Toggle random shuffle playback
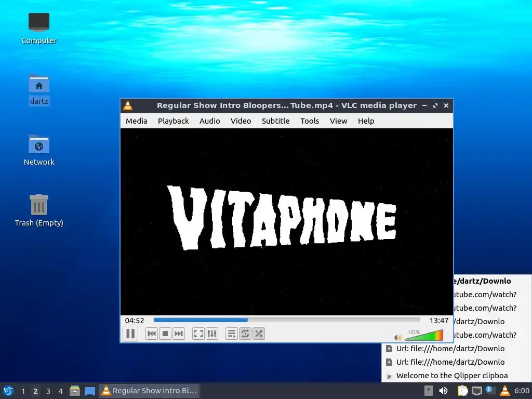The image size is (532, 399). tap(259, 334)
